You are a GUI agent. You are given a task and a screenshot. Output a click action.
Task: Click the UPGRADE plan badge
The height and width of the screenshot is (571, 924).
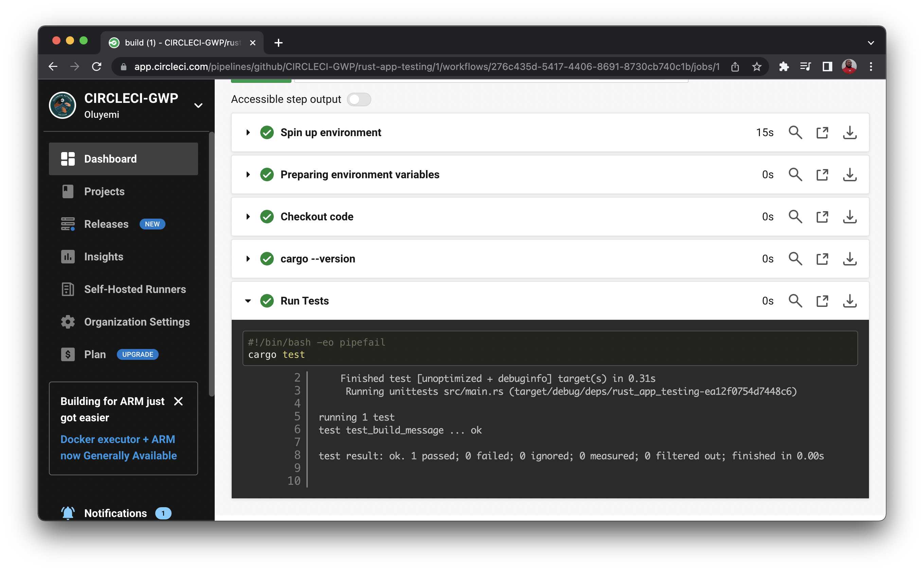(x=138, y=355)
